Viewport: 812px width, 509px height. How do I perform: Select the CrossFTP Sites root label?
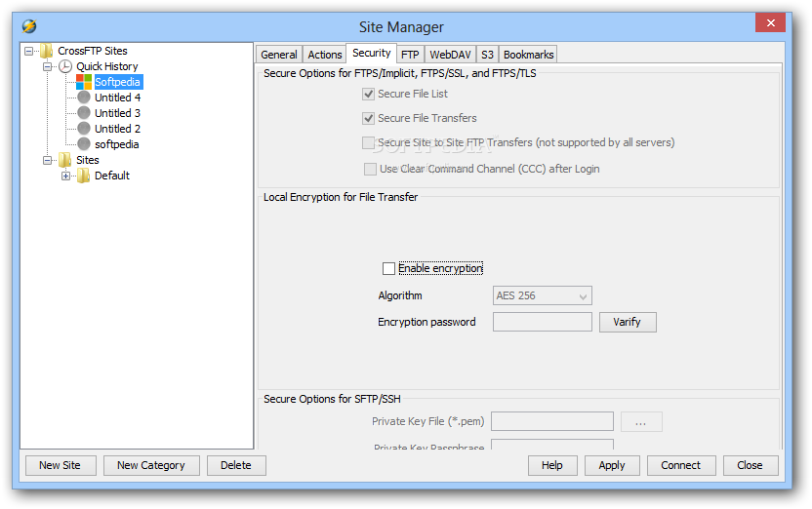point(93,51)
